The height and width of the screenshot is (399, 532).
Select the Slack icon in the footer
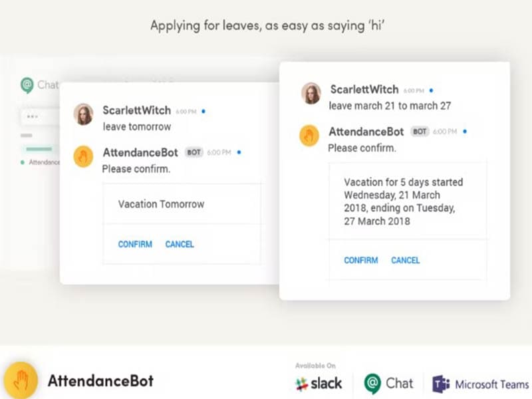pyautogui.click(x=303, y=382)
